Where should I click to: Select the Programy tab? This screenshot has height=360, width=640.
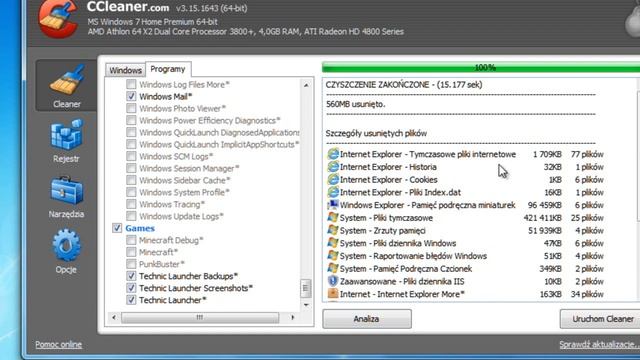tap(168, 69)
